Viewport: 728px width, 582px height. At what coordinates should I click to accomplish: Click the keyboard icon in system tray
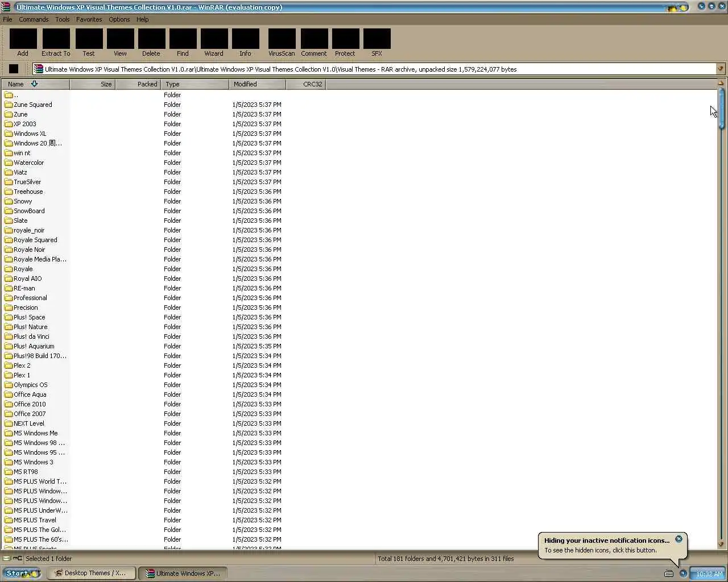tap(669, 573)
